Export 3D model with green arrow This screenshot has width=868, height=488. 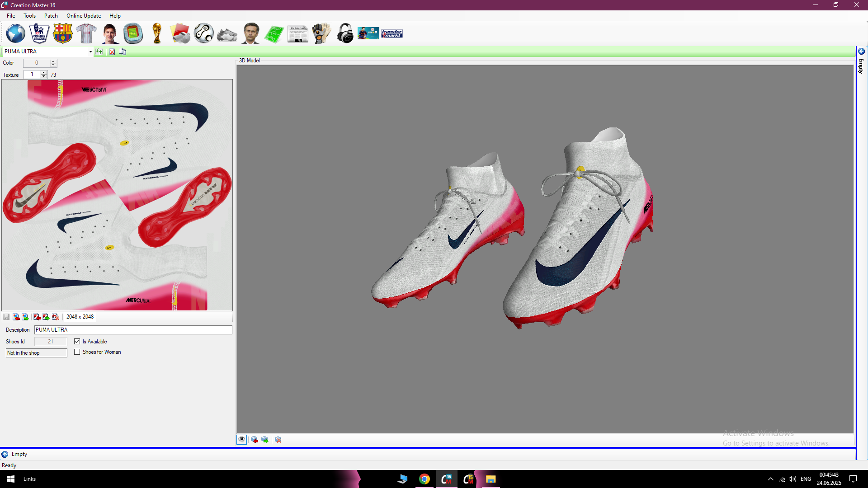coord(265,440)
